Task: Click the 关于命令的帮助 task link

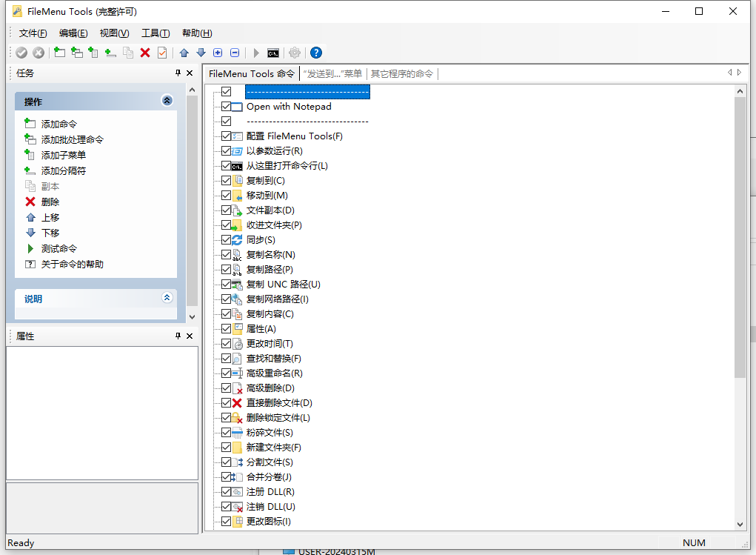Action: coord(73,264)
